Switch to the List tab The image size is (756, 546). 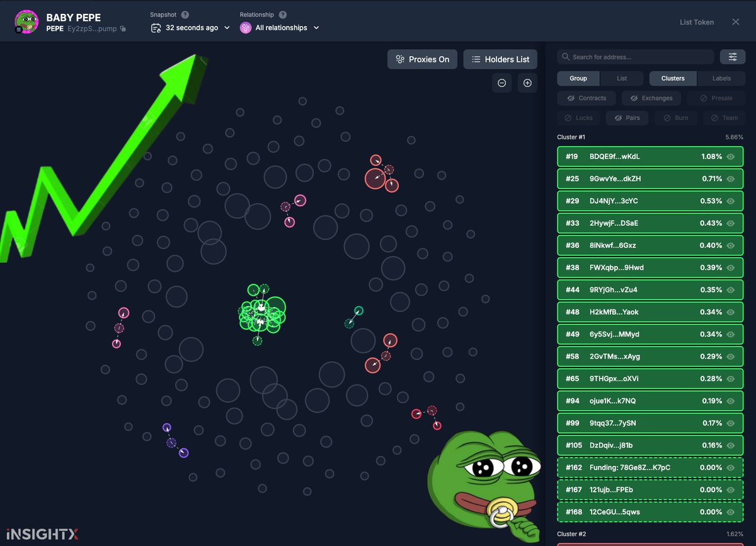click(x=622, y=78)
